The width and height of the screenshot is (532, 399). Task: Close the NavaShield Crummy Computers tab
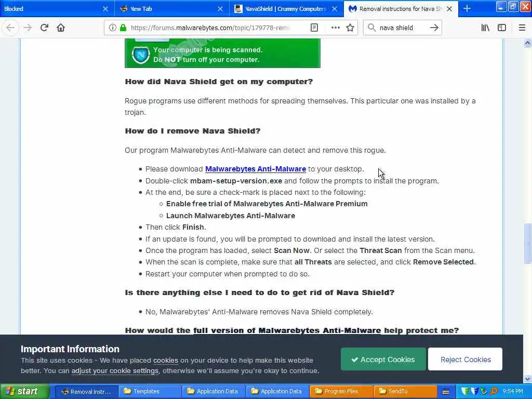coord(335,9)
